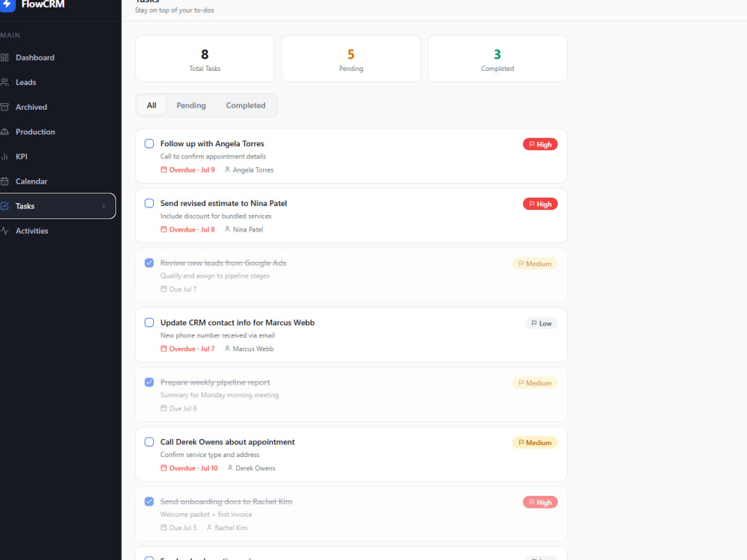The image size is (747, 560).
Task: Check off Follow up with Angela Torres
Action: pos(149,143)
